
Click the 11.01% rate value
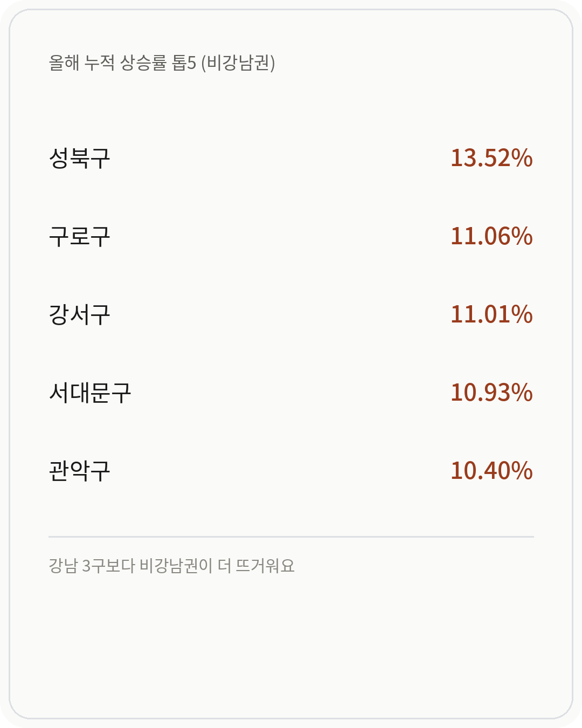(x=491, y=314)
